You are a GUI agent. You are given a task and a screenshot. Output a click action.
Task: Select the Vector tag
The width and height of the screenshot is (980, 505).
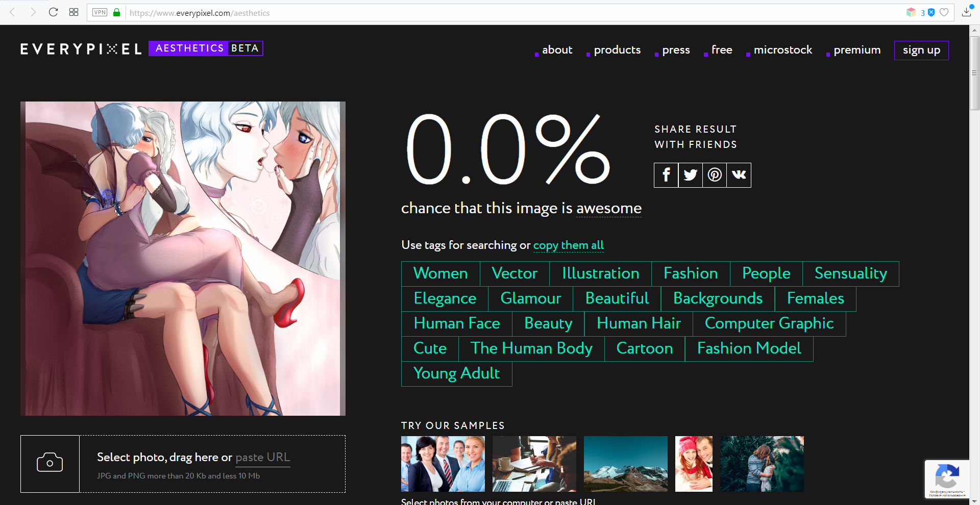coord(514,274)
